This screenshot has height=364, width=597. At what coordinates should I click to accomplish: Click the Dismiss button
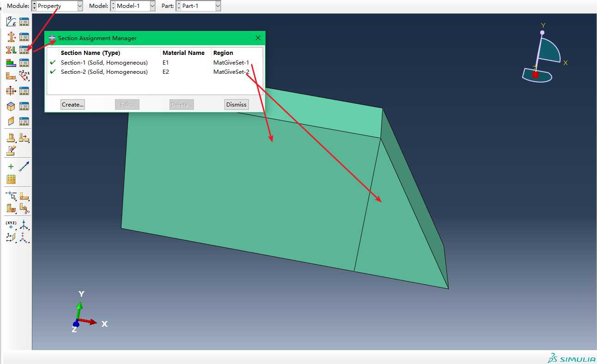(236, 105)
